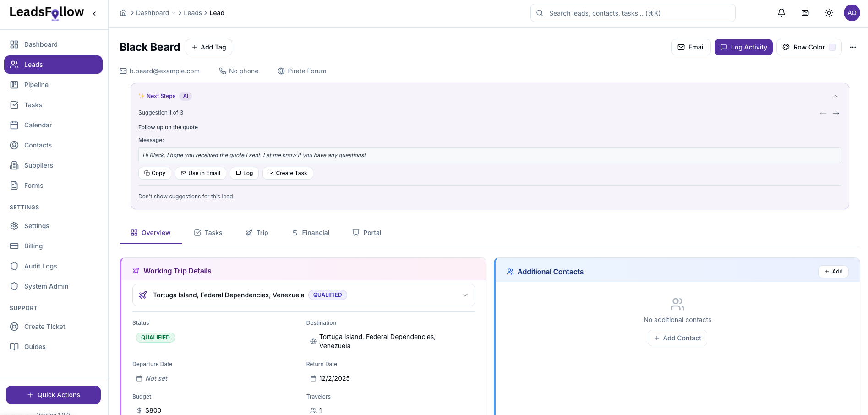This screenshot has height=415, width=868.
Task: Collapse the sidebar with the chevron arrow
Action: (x=94, y=13)
